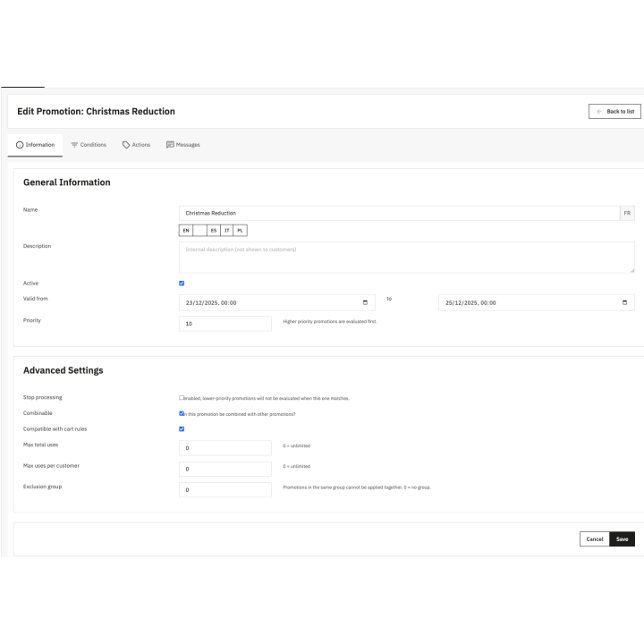Go to the Messages tab
The height and width of the screenshot is (644, 644).
coord(182,145)
